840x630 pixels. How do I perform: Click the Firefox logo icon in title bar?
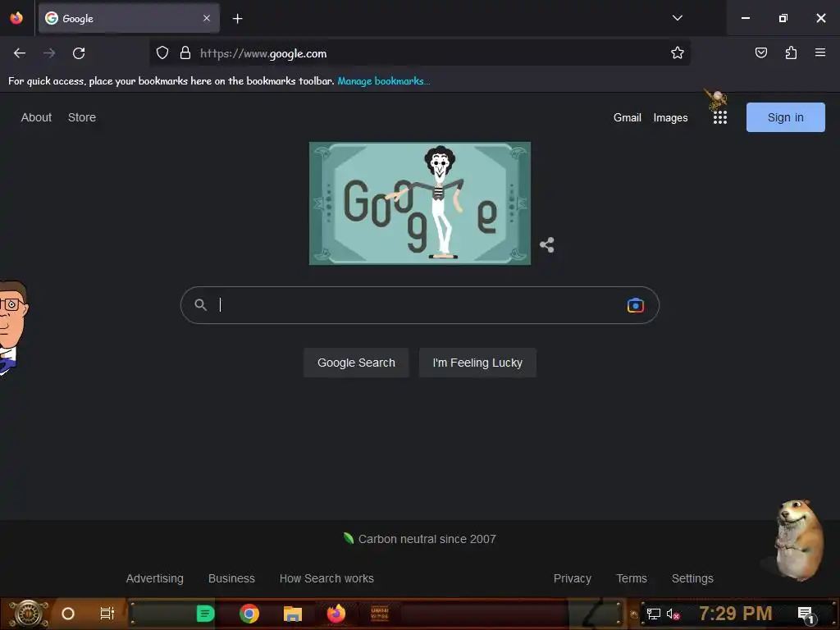point(16,18)
